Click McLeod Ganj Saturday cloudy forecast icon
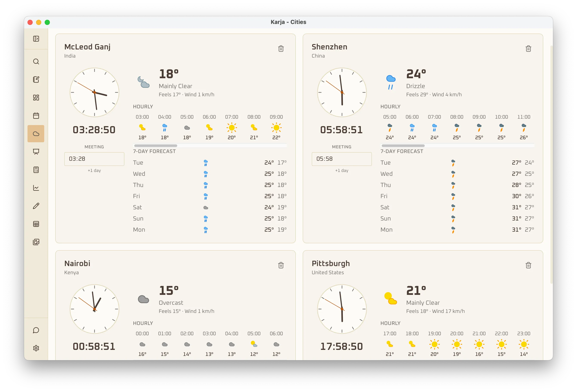Screen dimensions: 577x392 [206, 208]
